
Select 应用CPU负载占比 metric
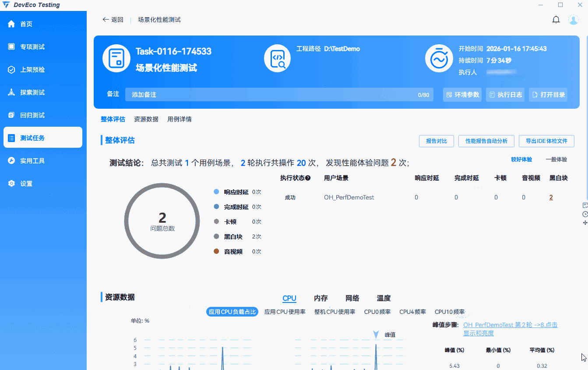click(232, 312)
